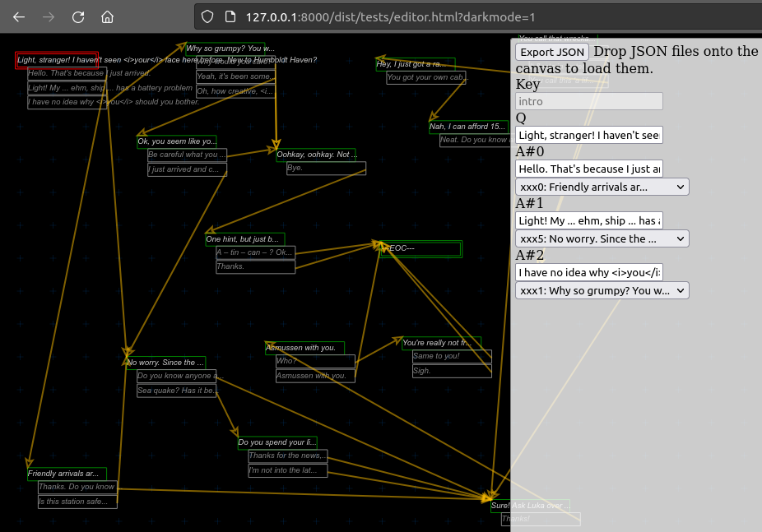Click the page info icon in address bar
Screen dimensions: 762x532
click(230, 16)
